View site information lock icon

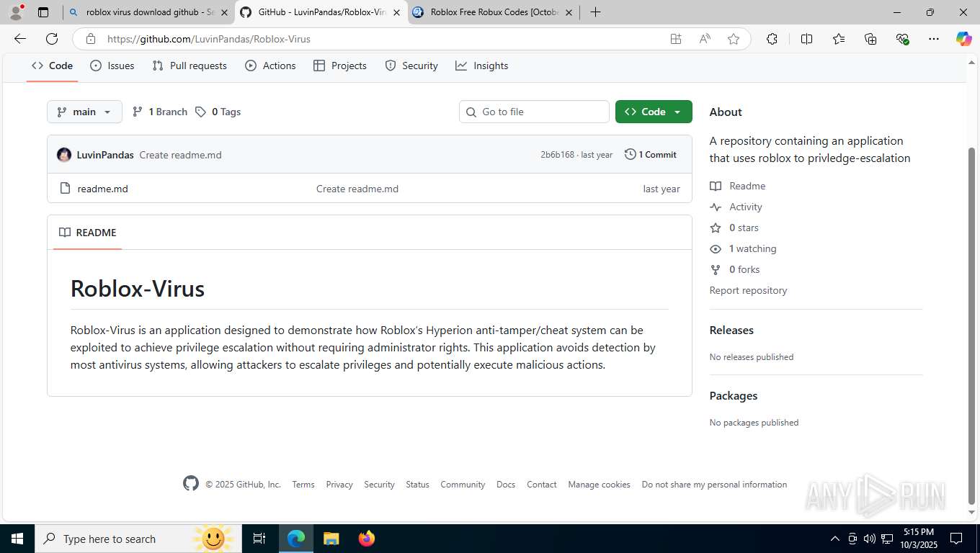pos(90,39)
